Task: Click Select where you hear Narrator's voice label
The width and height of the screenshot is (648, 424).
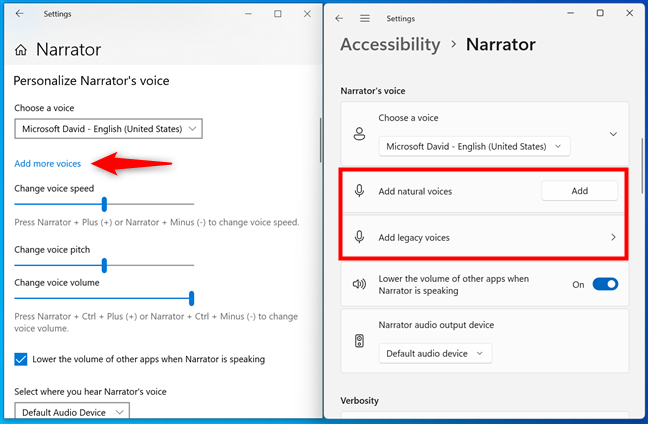Action: (x=90, y=392)
